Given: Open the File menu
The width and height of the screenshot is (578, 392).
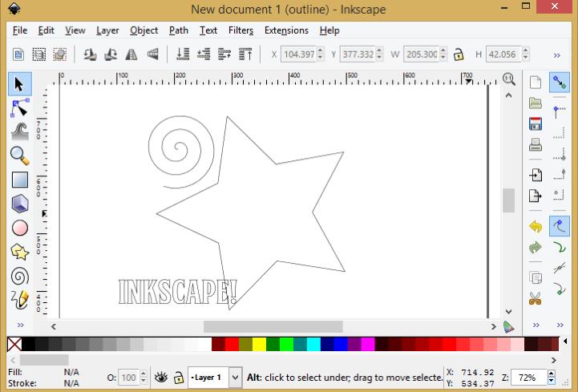Looking at the screenshot, I should 20,30.
